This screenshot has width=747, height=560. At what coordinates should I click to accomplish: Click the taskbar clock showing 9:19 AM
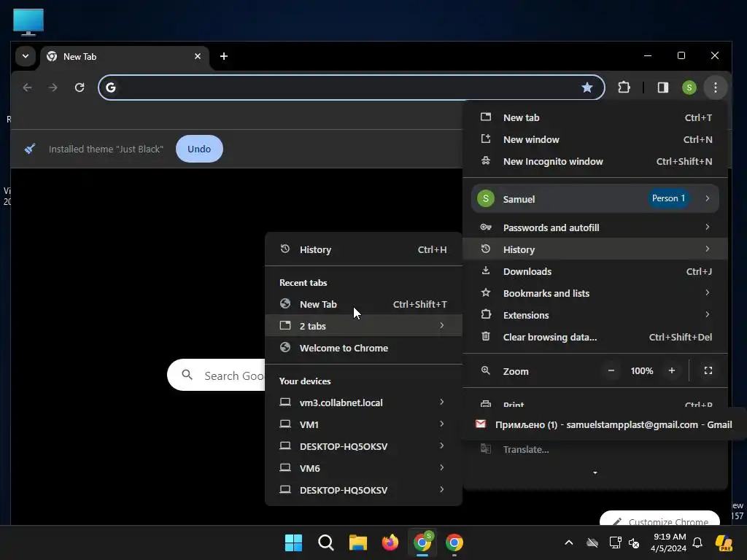point(669,542)
